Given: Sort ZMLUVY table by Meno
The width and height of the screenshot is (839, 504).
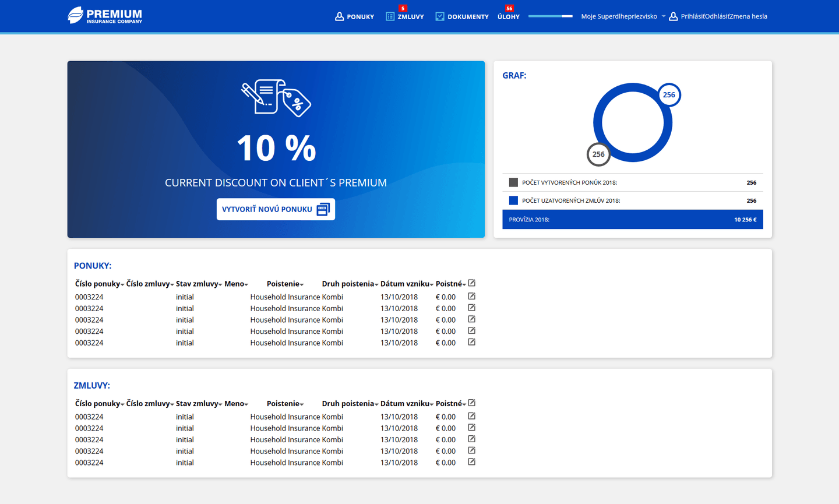Looking at the screenshot, I should [237, 404].
